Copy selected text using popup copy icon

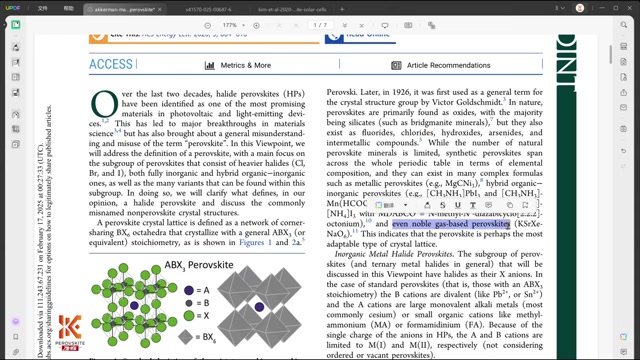[510, 205]
